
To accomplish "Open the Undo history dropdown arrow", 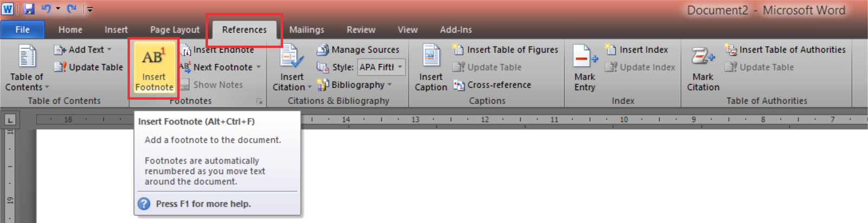I will pyautogui.click(x=58, y=9).
